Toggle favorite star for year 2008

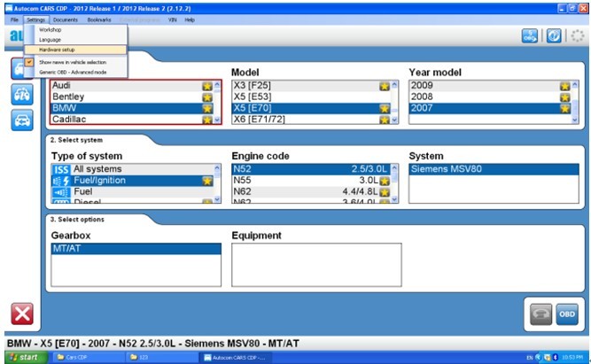tap(564, 97)
